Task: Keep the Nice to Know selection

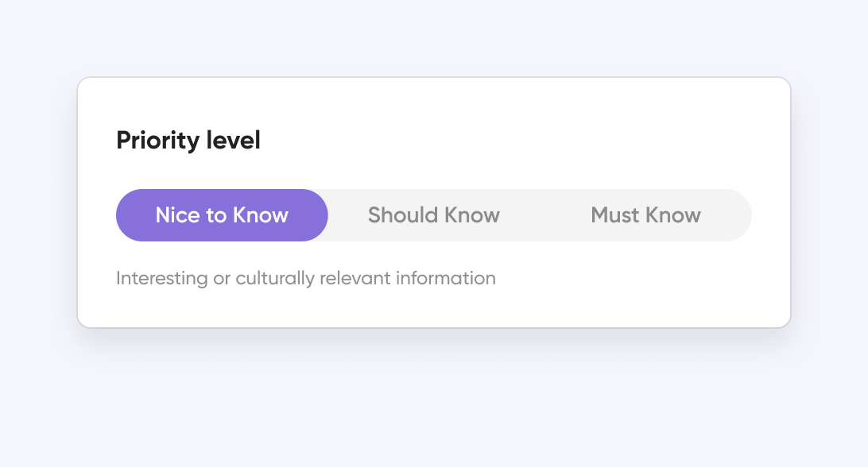Action: 222,215
